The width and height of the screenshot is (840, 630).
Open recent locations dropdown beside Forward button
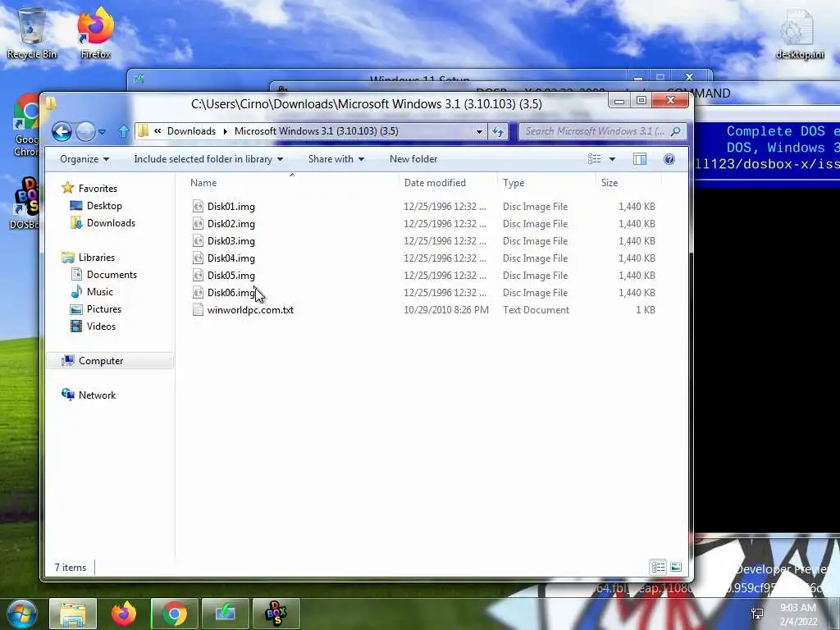(x=103, y=131)
